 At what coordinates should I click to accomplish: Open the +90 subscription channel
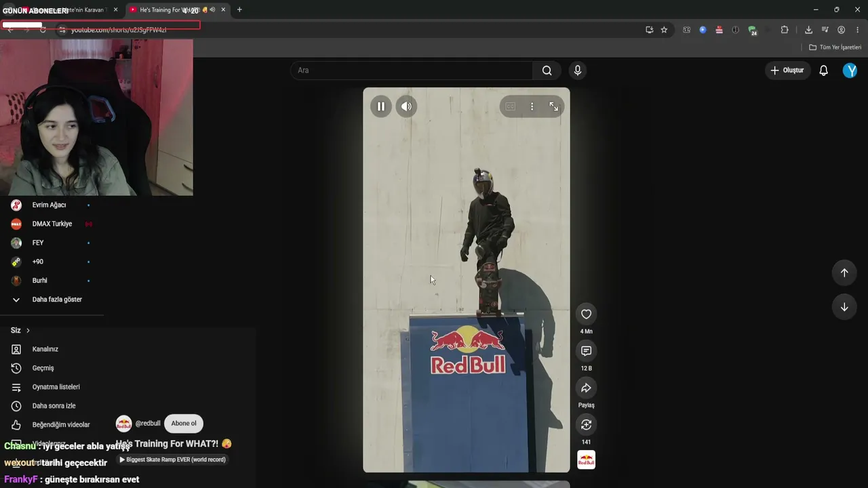point(52,262)
